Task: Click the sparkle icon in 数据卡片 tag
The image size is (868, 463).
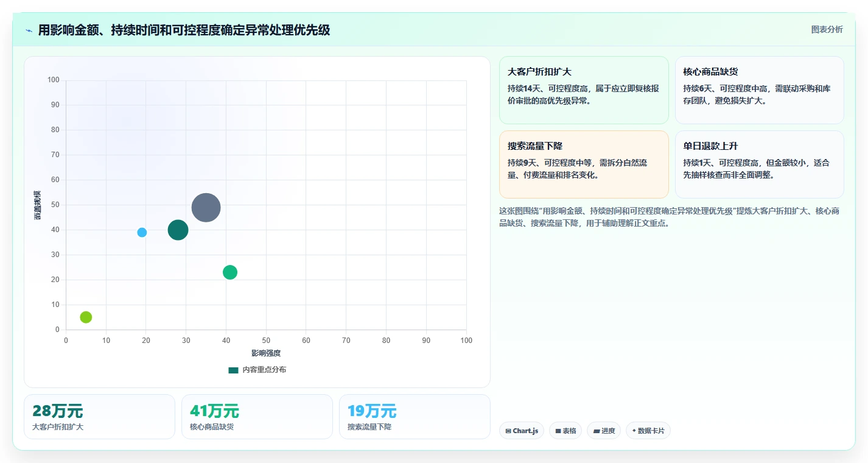Action: (x=634, y=431)
